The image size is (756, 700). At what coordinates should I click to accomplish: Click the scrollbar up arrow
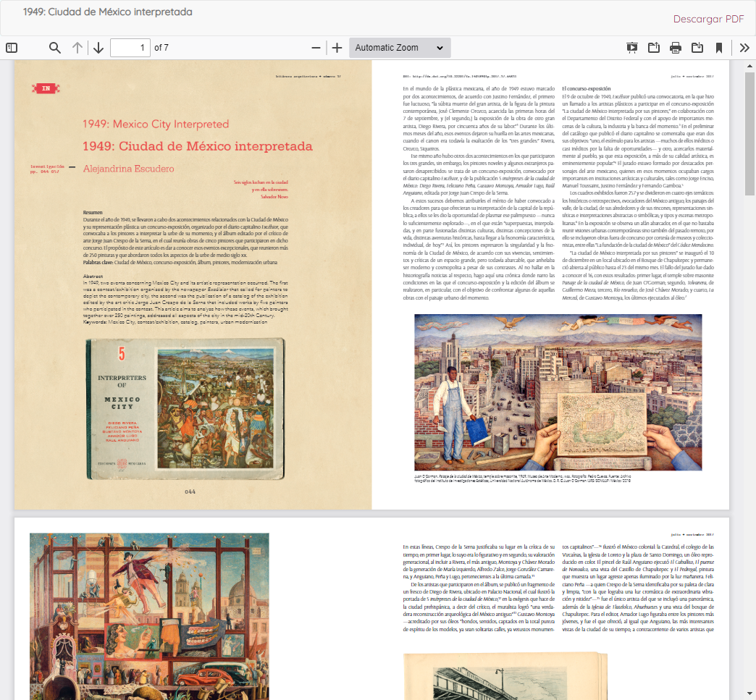(x=749, y=66)
